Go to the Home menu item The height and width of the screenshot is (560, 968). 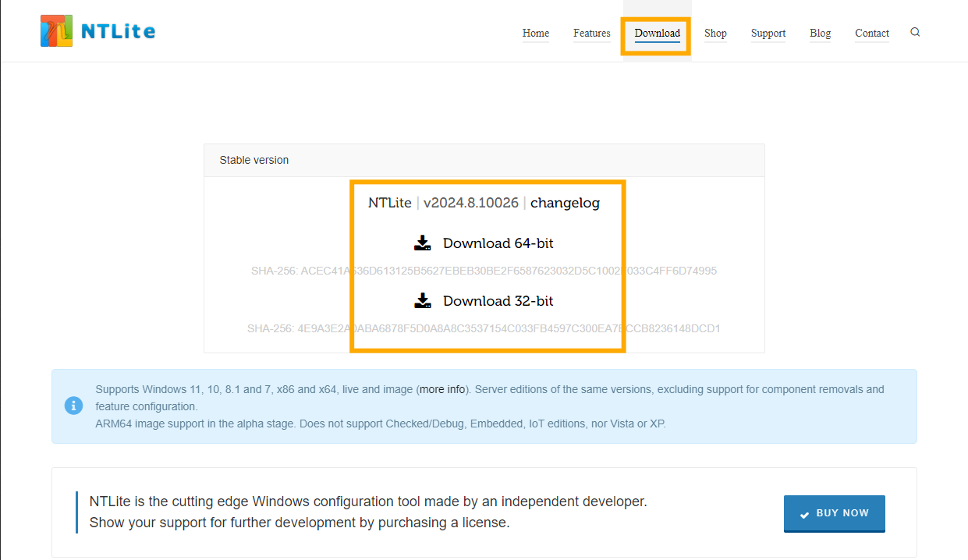(536, 33)
